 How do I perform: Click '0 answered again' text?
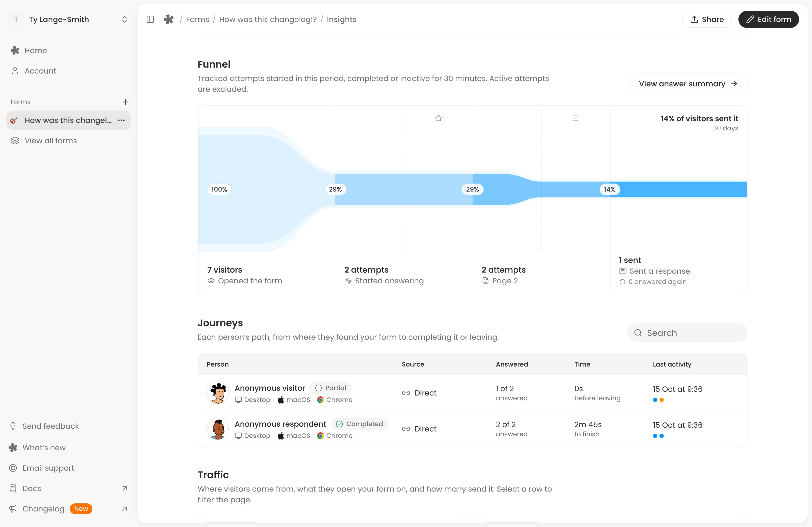[x=657, y=281]
